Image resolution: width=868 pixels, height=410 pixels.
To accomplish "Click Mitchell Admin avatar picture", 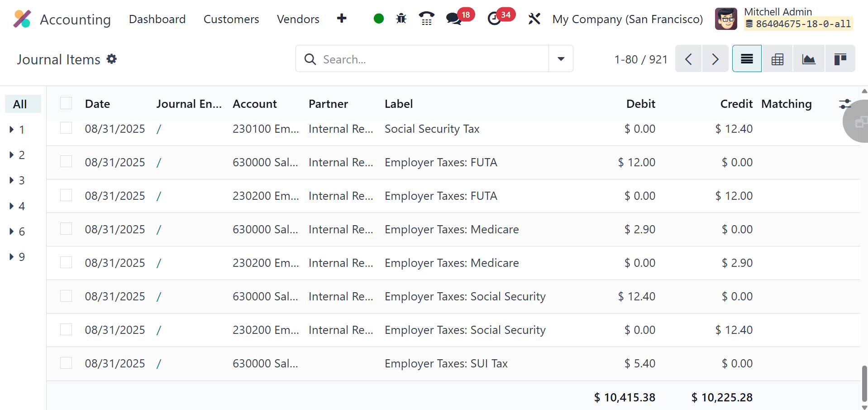I will point(726,19).
